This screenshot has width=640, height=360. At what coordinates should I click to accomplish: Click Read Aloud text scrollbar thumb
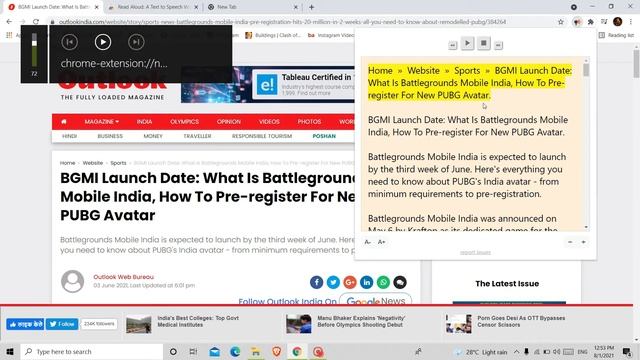[x=586, y=70]
